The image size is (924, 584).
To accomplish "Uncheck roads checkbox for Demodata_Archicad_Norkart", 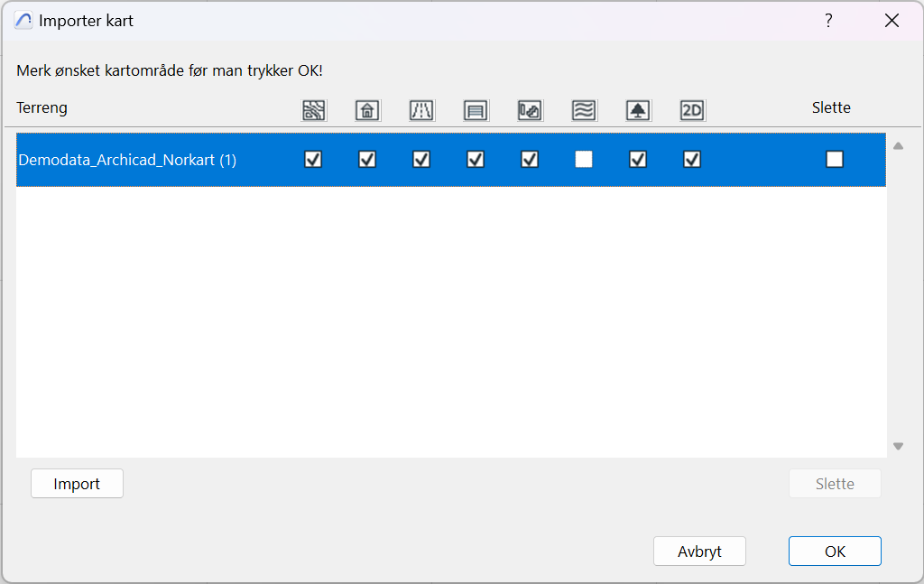I will pyautogui.click(x=421, y=159).
